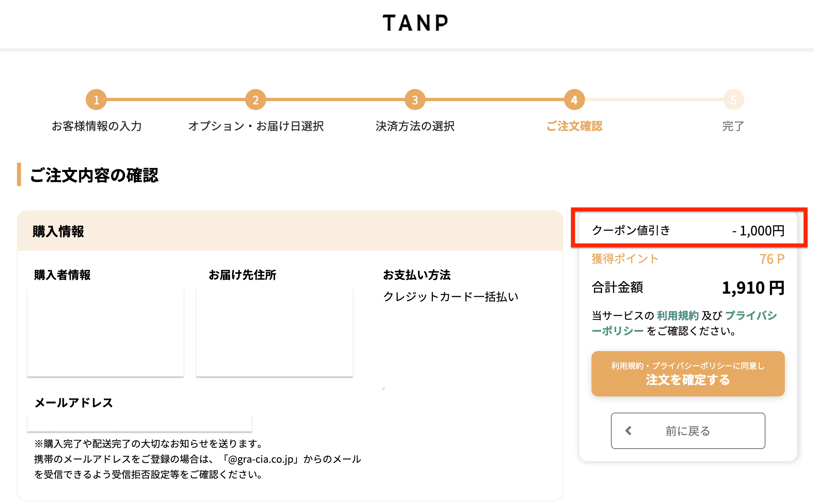Click the TANP logo
The width and height of the screenshot is (814, 504).
pyautogui.click(x=415, y=23)
